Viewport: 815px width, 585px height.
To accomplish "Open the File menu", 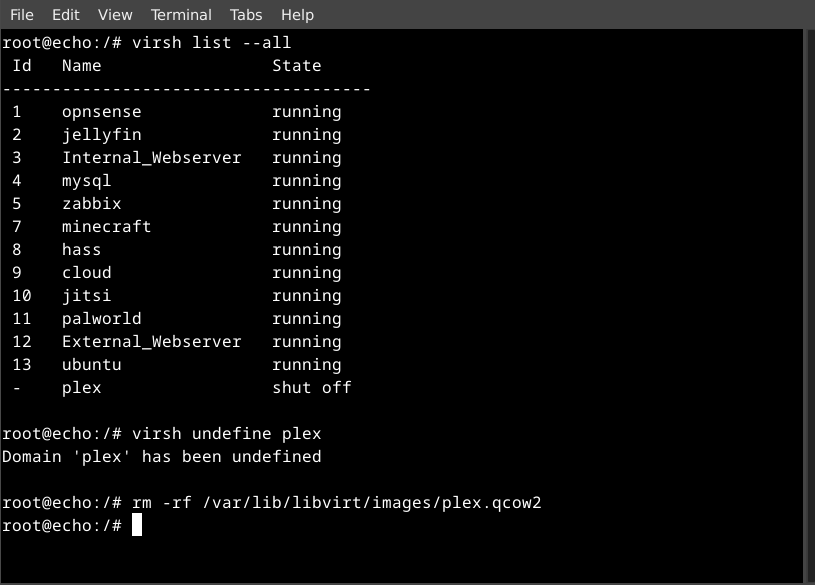I will 21,14.
